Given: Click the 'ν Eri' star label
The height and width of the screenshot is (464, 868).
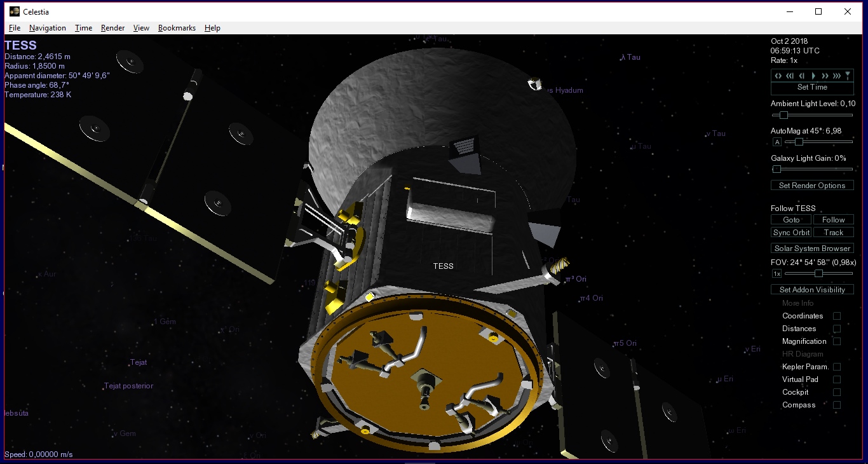Looking at the screenshot, I should pos(753,349).
